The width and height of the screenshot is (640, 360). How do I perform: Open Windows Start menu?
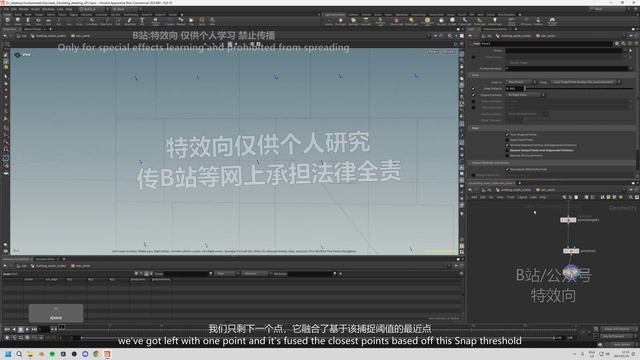tap(8, 354)
